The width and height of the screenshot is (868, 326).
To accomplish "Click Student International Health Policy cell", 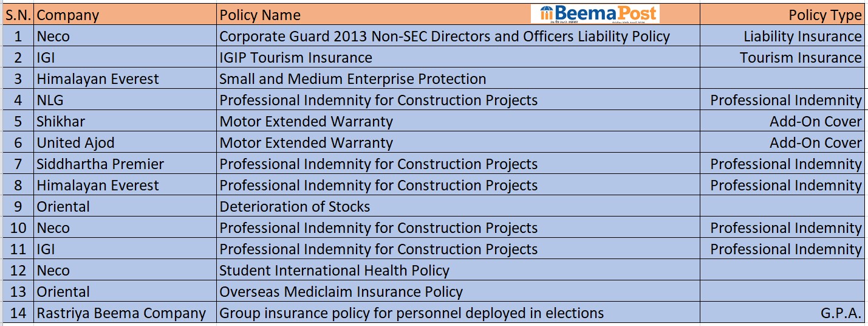I will pos(334,271).
